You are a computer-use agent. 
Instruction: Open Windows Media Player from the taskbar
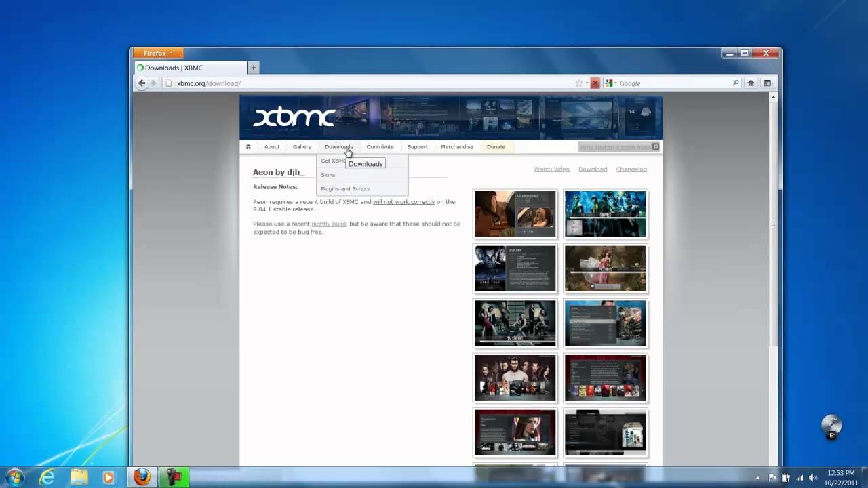point(108,477)
